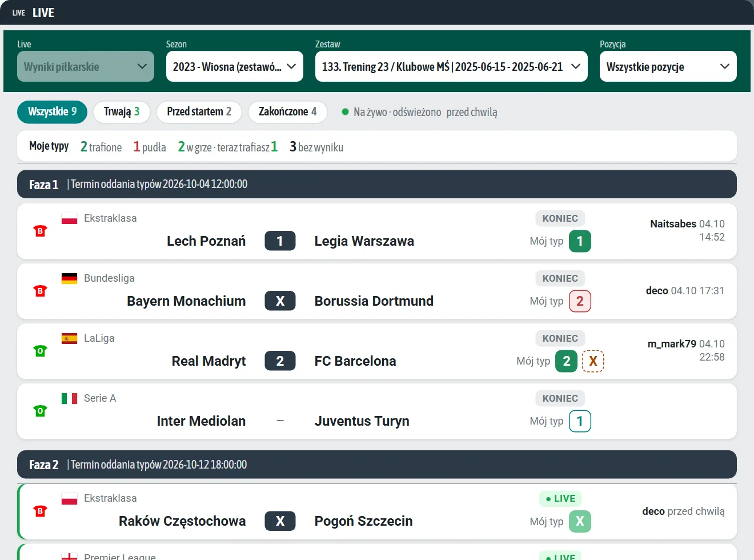Open the Zestaw dropdown with Trening 23
The height and width of the screenshot is (560, 754).
coord(451,66)
